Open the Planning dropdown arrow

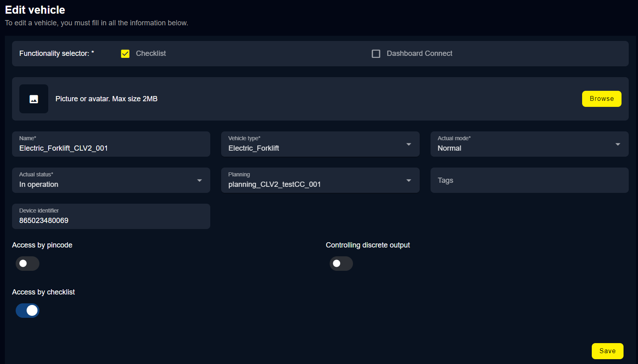tap(408, 180)
